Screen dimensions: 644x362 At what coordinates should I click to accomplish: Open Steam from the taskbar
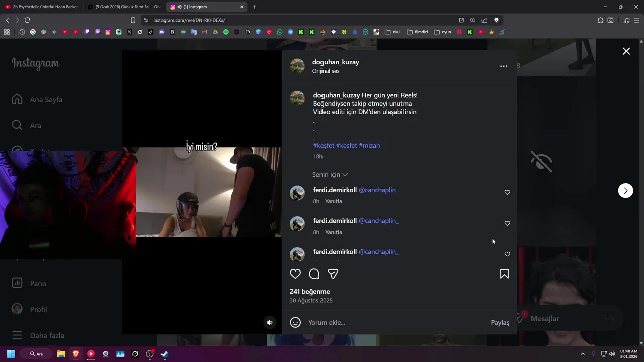(165, 354)
